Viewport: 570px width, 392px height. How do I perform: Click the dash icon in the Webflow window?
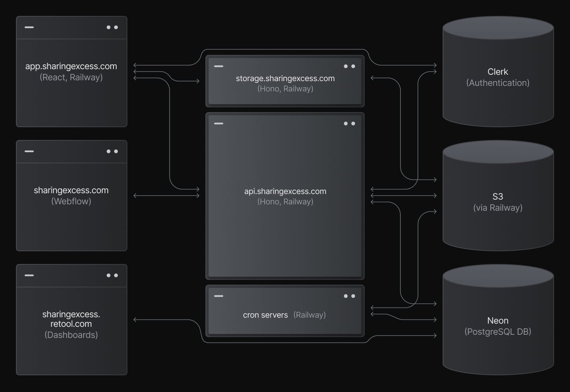pos(29,151)
